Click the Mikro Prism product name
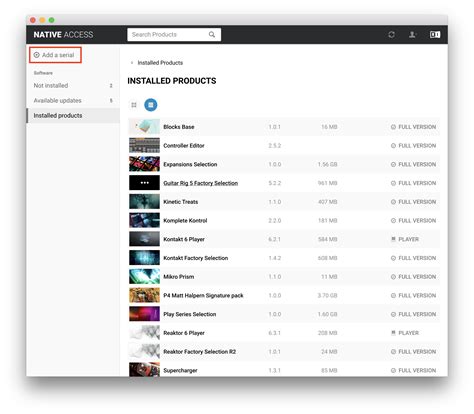Screen dimensions: 474x414 [179, 277]
